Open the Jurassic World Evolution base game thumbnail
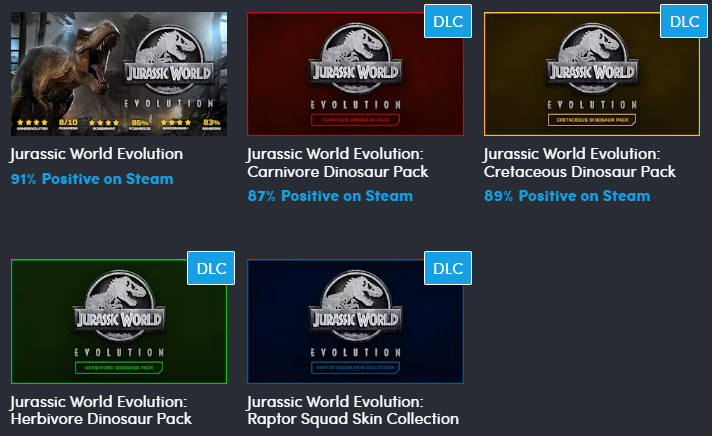The width and height of the screenshot is (712, 436). (x=119, y=74)
